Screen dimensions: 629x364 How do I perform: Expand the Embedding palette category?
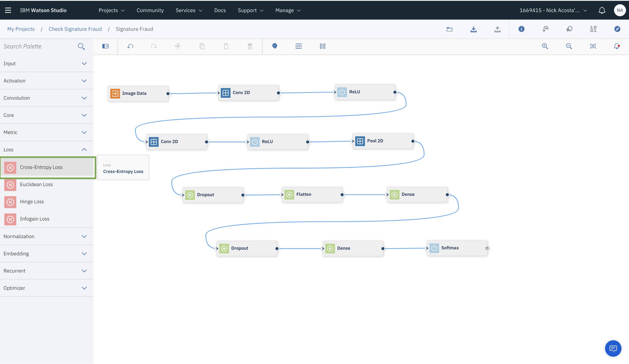point(47,254)
